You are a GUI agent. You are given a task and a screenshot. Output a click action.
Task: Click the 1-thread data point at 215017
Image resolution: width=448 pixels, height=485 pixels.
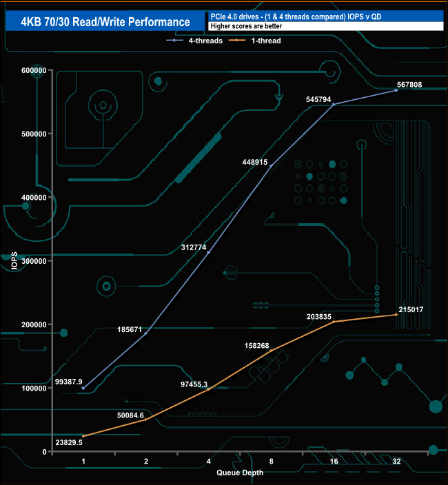tap(396, 315)
